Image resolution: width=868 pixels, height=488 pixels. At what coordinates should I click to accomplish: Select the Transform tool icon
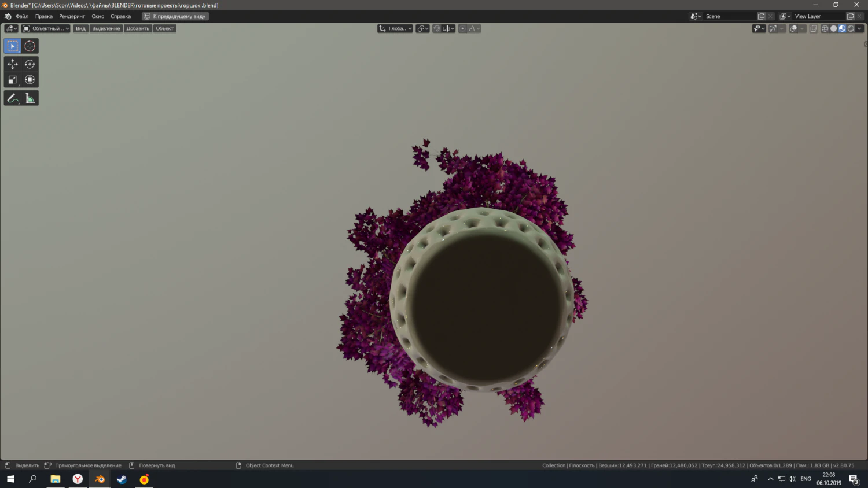(30, 80)
